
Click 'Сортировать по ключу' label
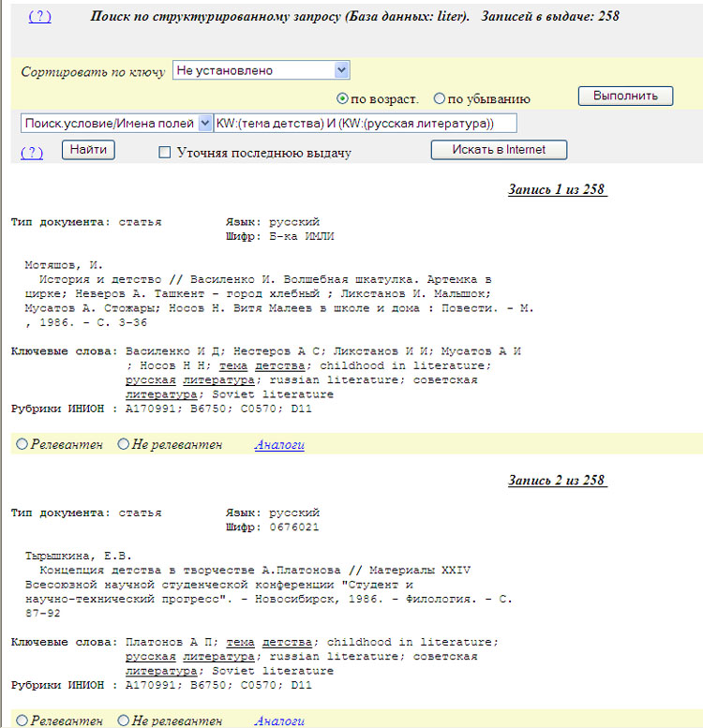[x=93, y=72]
